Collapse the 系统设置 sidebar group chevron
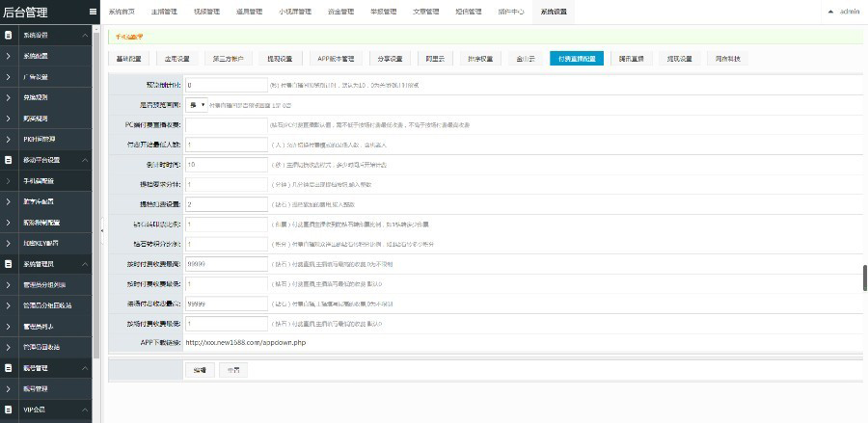The image size is (868, 423). click(x=85, y=36)
